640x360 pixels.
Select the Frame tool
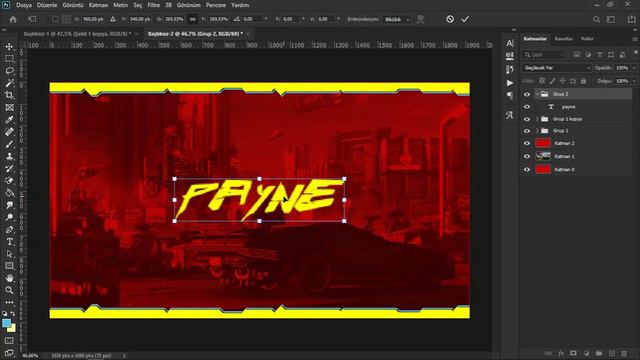9,108
